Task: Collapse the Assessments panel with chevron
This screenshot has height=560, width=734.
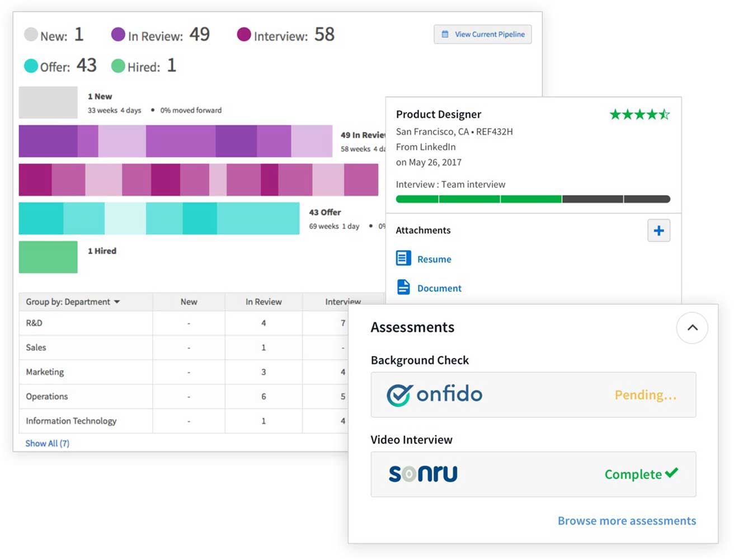Action: click(x=692, y=328)
